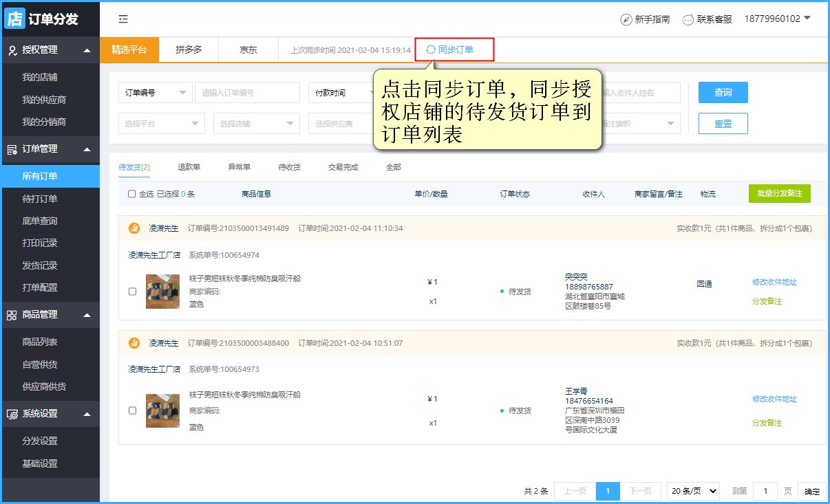Switch to the 退款单 order tab
Screen dimensions: 830x504
coord(189,167)
